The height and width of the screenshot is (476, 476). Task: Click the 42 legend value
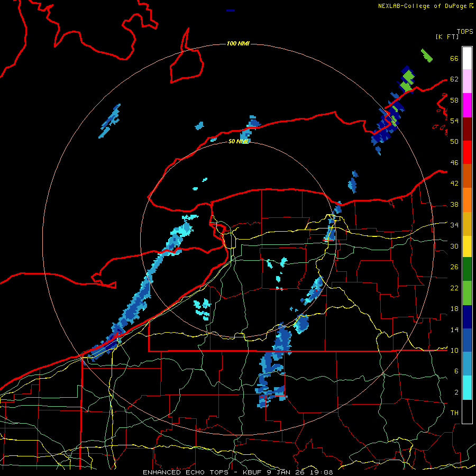click(x=454, y=184)
